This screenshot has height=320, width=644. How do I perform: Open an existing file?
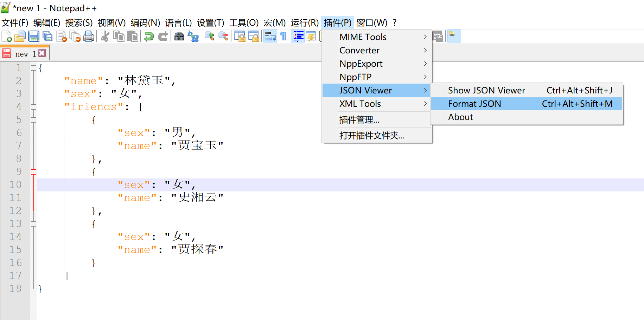[20, 36]
